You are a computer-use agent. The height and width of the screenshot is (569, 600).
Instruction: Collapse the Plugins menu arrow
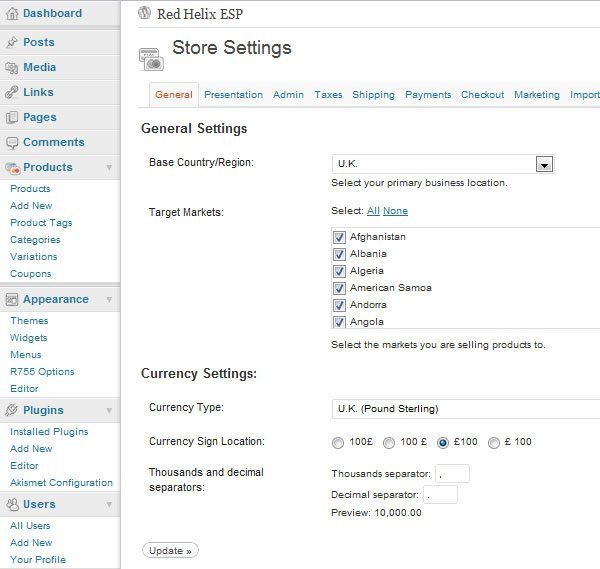coord(109,410)
